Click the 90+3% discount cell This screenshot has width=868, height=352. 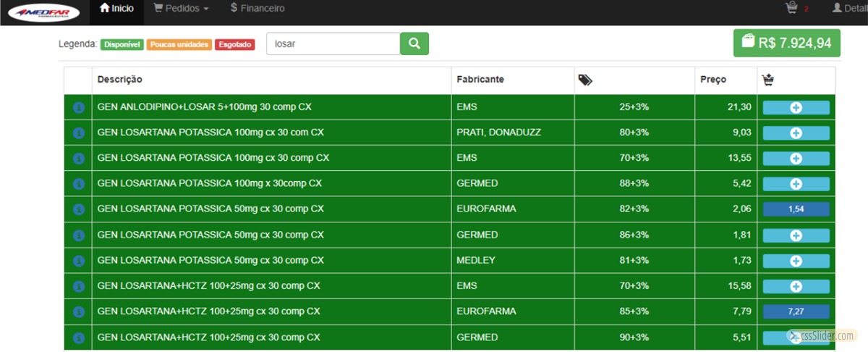[634, 338]
